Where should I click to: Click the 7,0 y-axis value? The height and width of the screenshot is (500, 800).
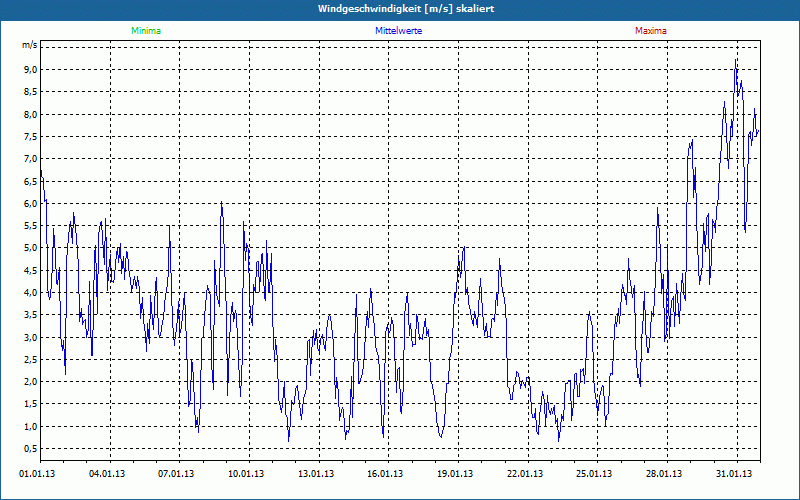point(31,159)
